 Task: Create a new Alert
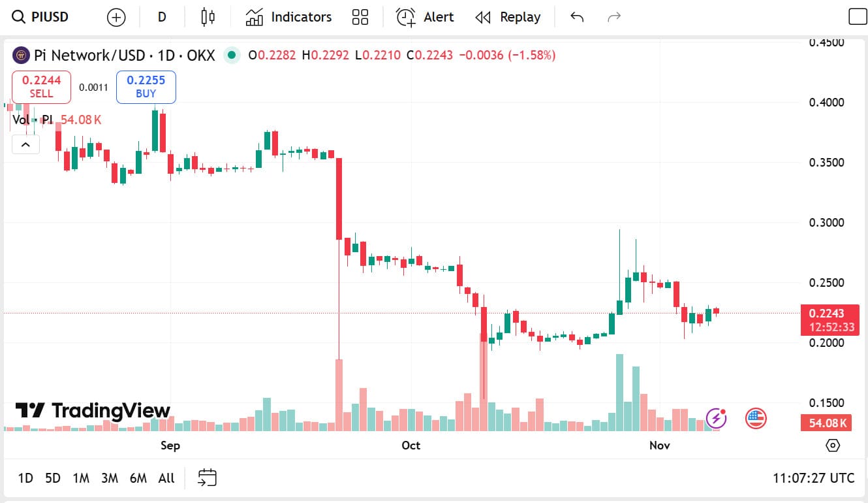click(x=425, y=17)
